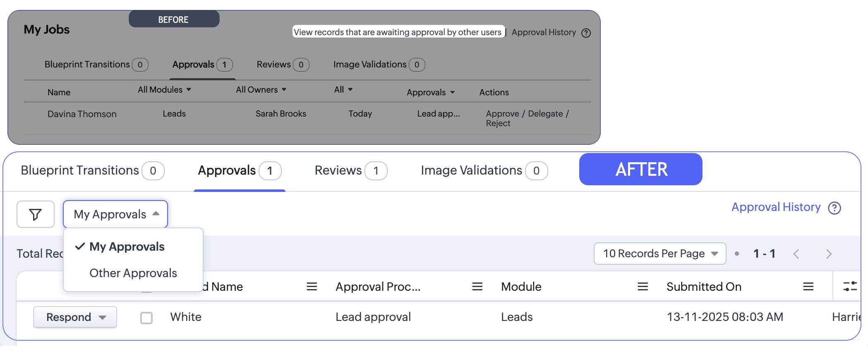Open the Submitted On column menu icon
868x359 pixels.
coord(808,287)
